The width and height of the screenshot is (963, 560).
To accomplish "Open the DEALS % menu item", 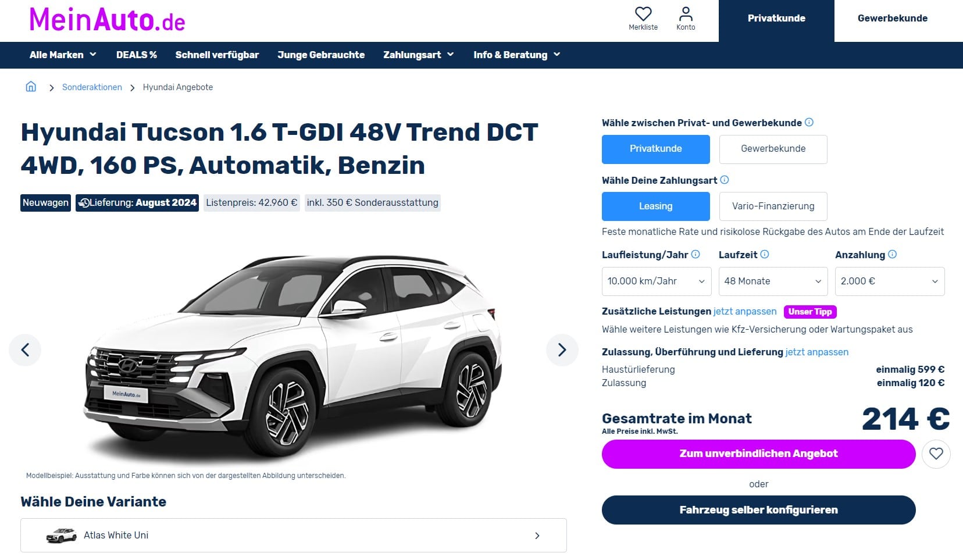I will point(137,55).
